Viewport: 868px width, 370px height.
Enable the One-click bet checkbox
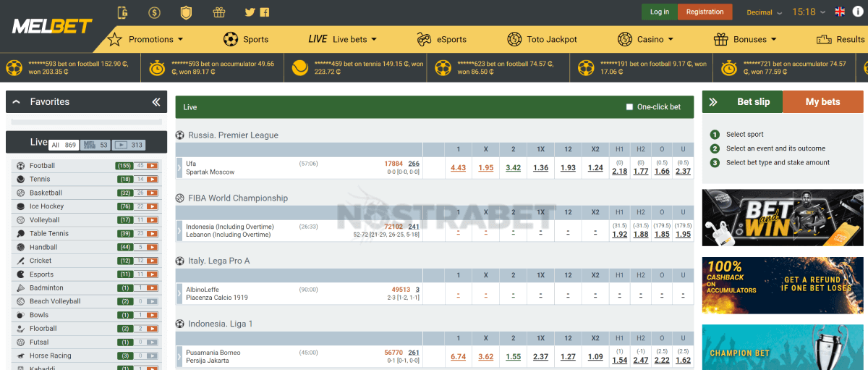point(629,107)
